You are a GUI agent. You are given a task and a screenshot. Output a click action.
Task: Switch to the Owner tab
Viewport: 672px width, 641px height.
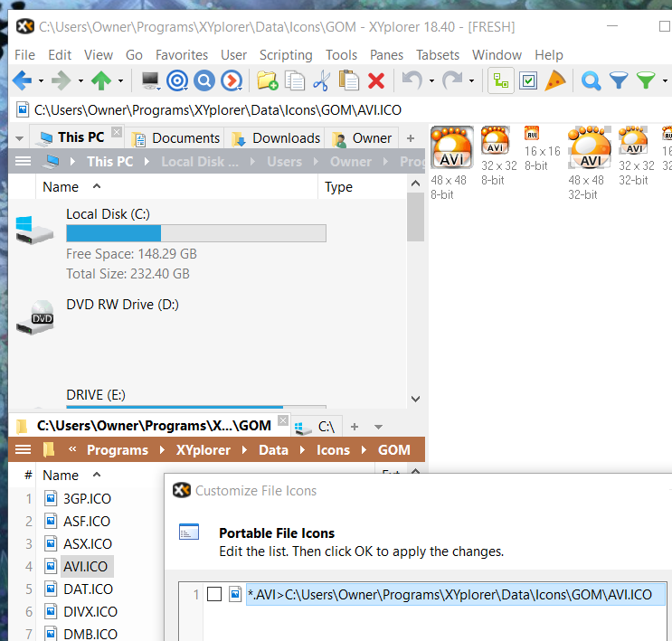click(x=362, y=138)
